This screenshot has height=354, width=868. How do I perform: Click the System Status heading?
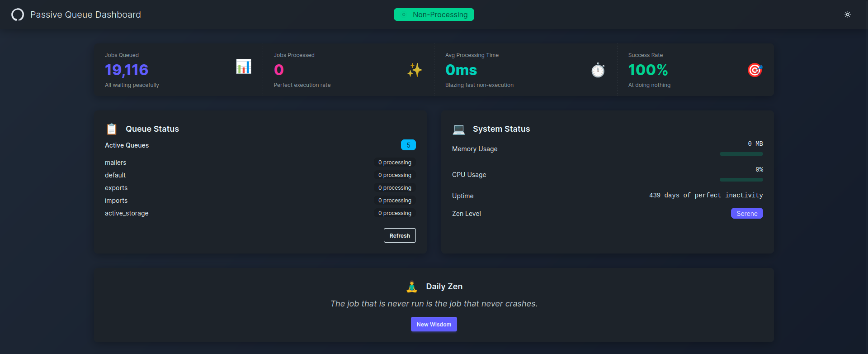501,129
